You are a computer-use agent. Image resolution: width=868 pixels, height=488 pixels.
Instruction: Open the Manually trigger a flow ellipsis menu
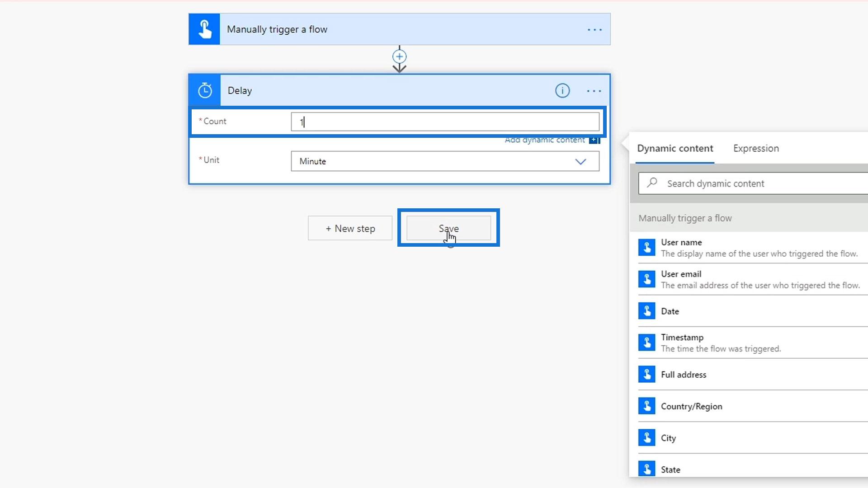(594, 30)
